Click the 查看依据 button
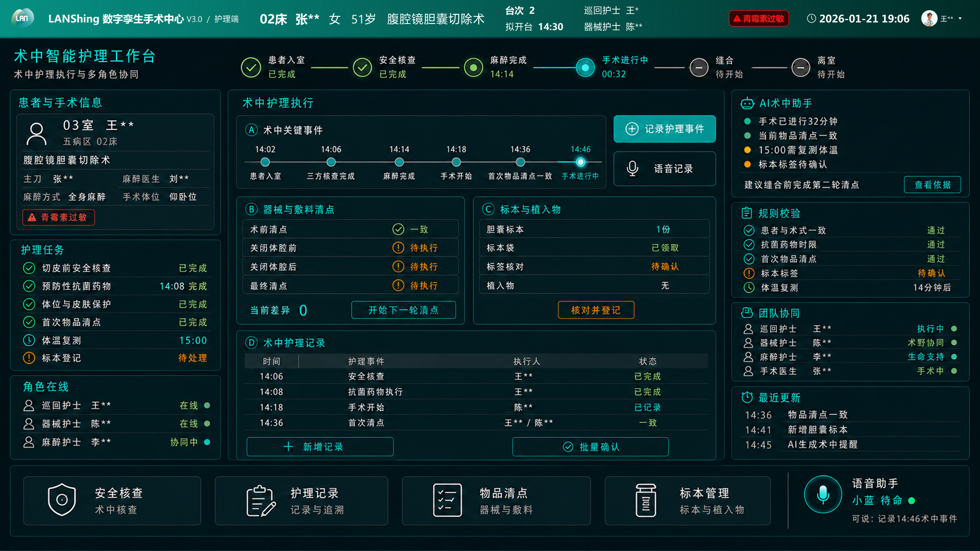 [x=933, y=185]
